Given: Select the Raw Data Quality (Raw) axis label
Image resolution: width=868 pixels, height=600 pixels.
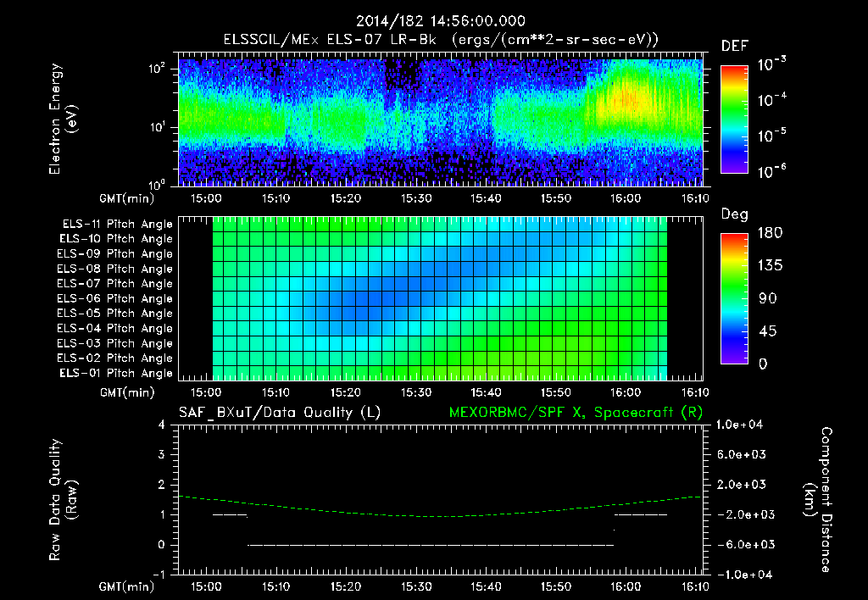Looking at the screenshot, I should tap(63, 500).
